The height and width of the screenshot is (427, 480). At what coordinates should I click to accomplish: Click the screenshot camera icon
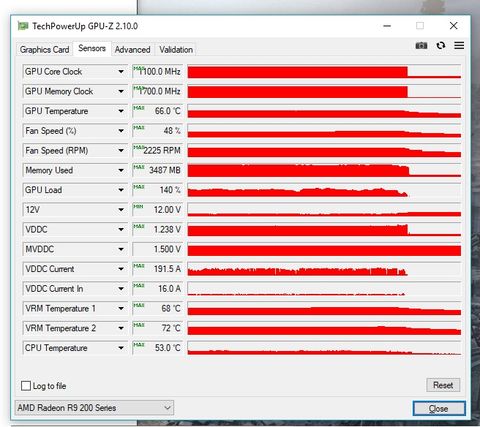click(x=421, y=45)
